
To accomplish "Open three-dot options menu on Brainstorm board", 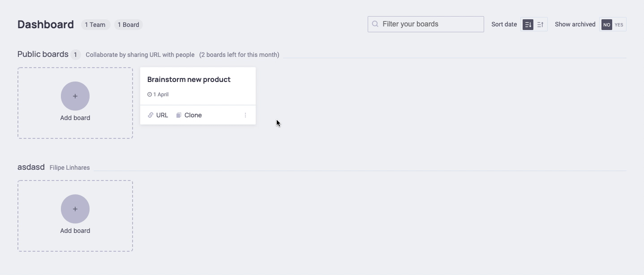I will click(x=245, y=115).
